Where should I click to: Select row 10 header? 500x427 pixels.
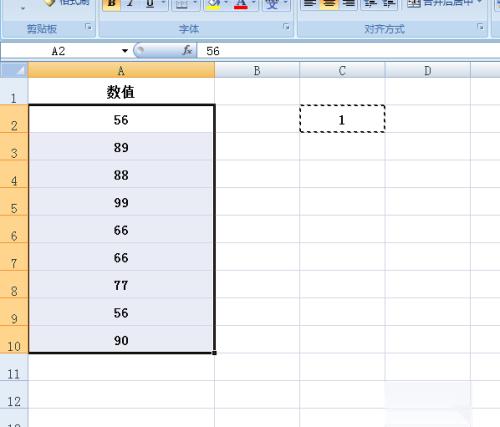14,340
